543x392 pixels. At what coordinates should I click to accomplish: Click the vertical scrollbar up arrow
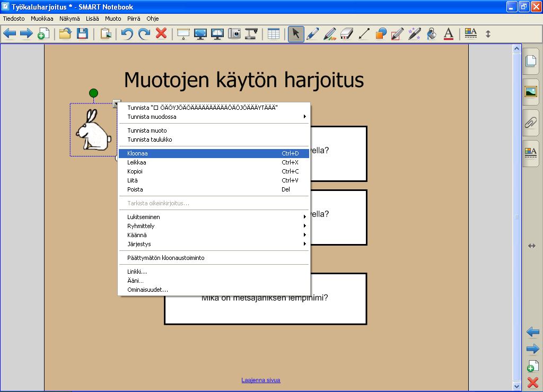click(516, 49)
